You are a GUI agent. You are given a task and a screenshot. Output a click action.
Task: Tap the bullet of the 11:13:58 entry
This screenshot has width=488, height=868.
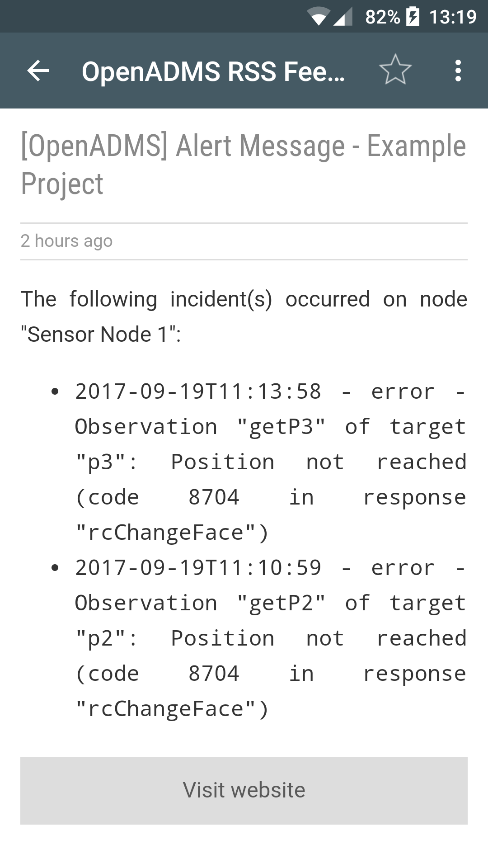(55, 392)
